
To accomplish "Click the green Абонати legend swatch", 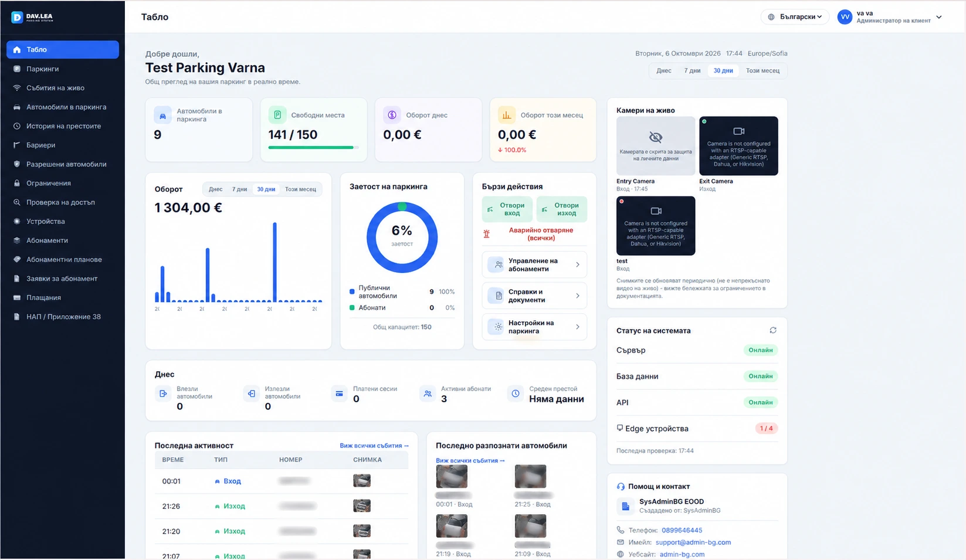I will pyautogui.click(x=352, y=307).
